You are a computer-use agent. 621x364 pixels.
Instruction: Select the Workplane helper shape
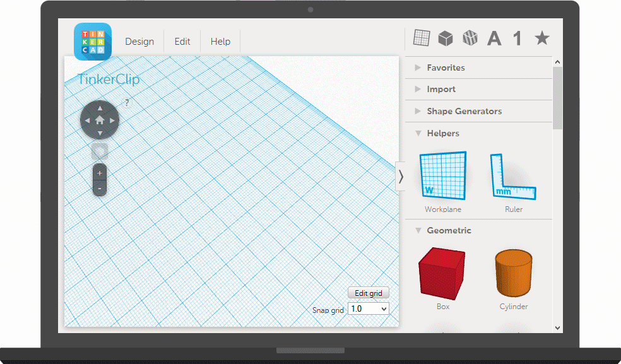coord(442,177)
